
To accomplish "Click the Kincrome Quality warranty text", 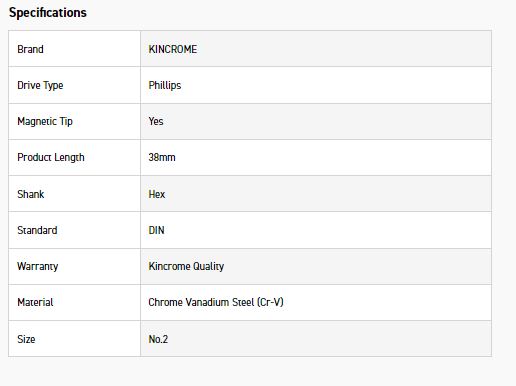I will tap(186, 266).
